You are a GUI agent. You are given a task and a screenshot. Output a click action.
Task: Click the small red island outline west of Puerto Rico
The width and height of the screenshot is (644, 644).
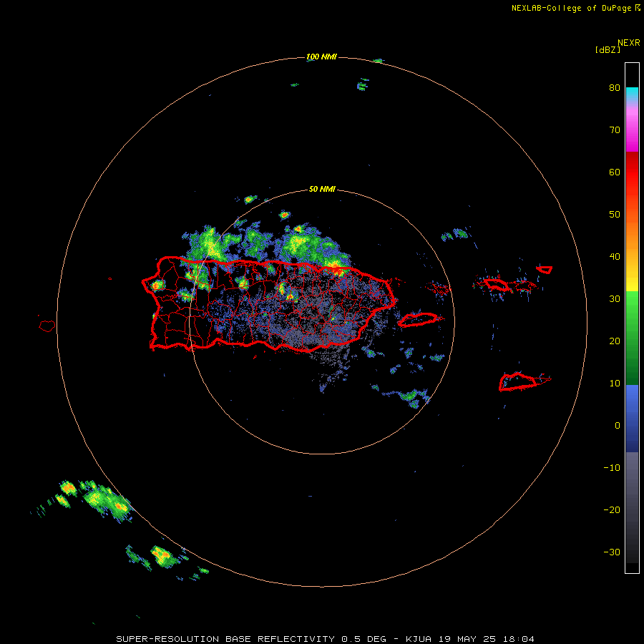point(47,326)
